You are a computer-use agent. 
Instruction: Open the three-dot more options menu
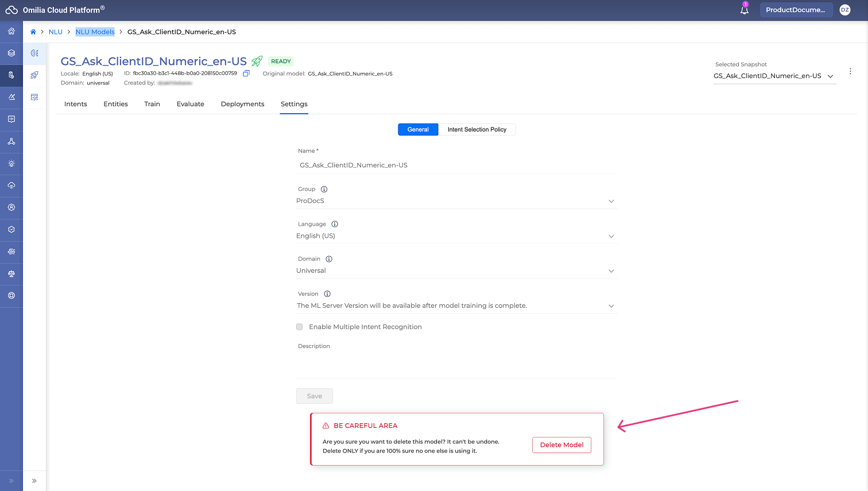coord(850,71)
